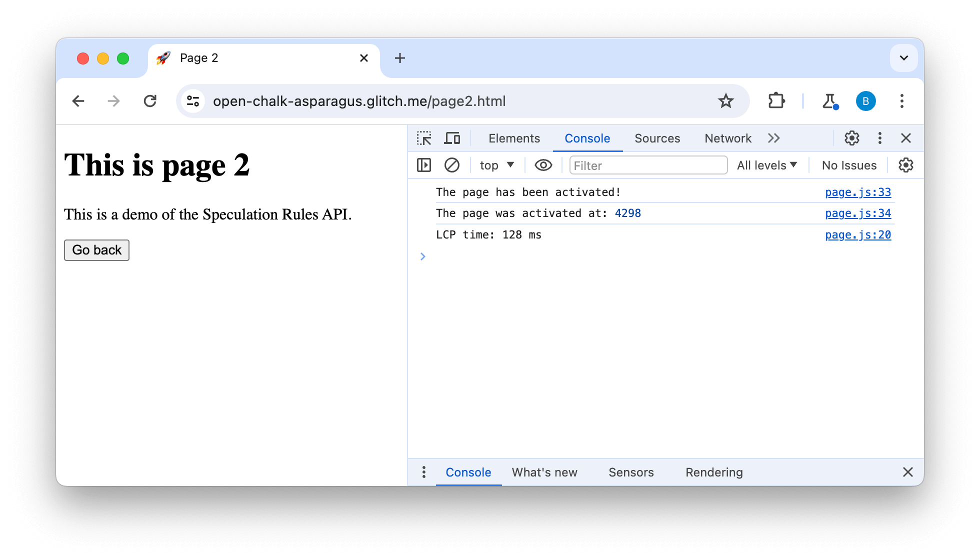
Task: Click the Go back button
Action: (x=96, y=249)
